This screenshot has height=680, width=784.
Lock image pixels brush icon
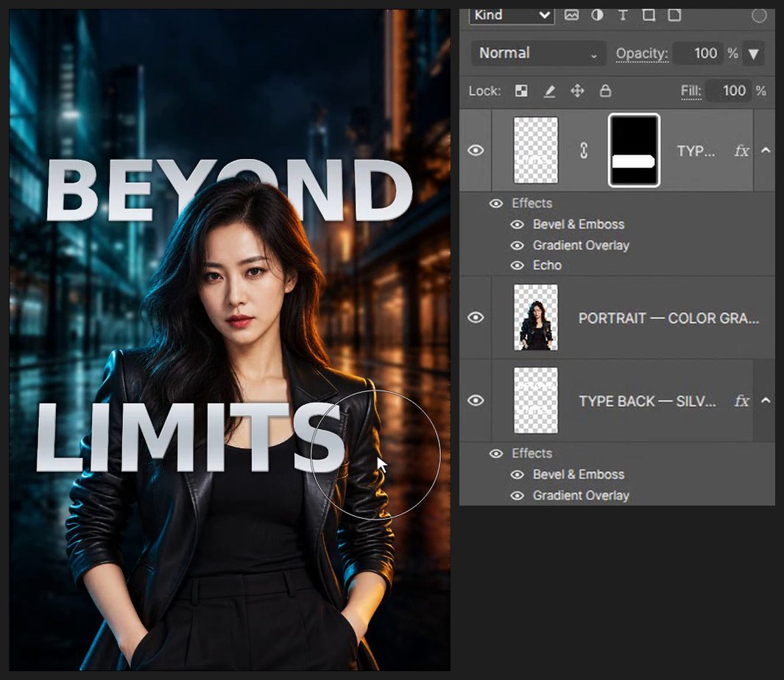tap(549, 91)
